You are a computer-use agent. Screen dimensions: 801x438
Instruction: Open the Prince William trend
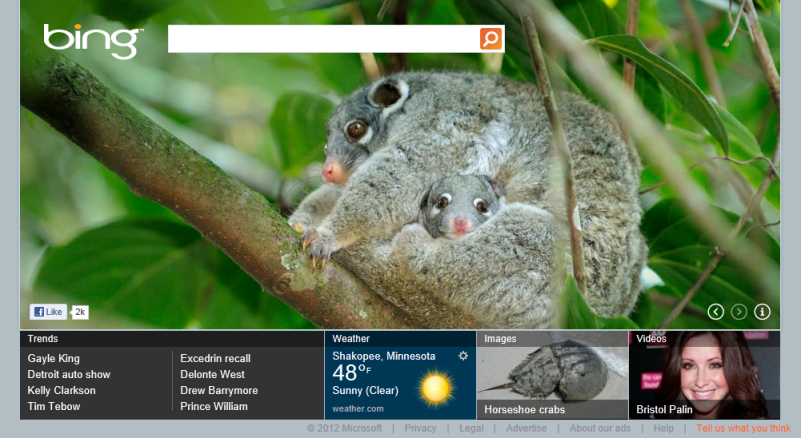pyautogui.click(x=214, y=406)
